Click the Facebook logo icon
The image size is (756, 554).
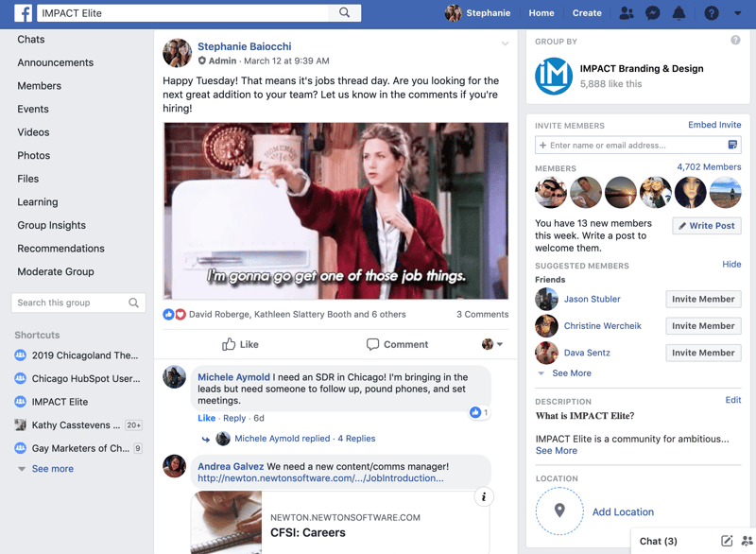coord(23,13)
